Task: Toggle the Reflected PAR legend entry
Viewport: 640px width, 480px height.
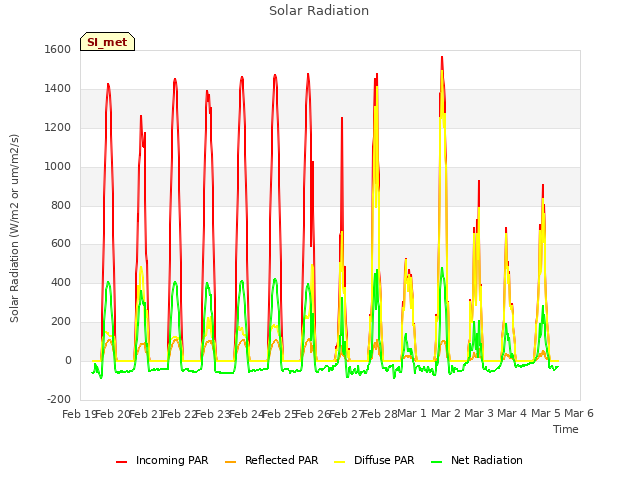Action: pyautogui.click(x=271, y=460)
